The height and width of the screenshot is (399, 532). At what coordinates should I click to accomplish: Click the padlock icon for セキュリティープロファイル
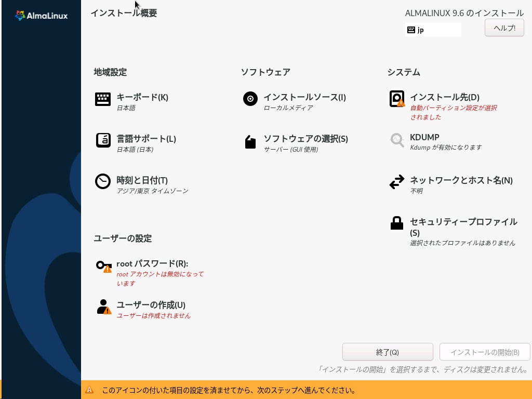[x=397, y=223]
